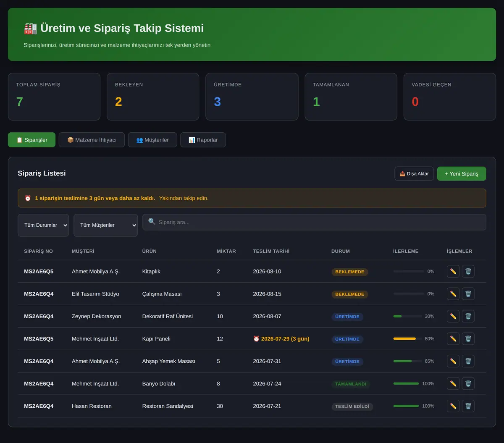Remove the Restoran Sandalyesi order using trash icon
Image resolution: width=504 pixels, height=443 pixels.
468,406
